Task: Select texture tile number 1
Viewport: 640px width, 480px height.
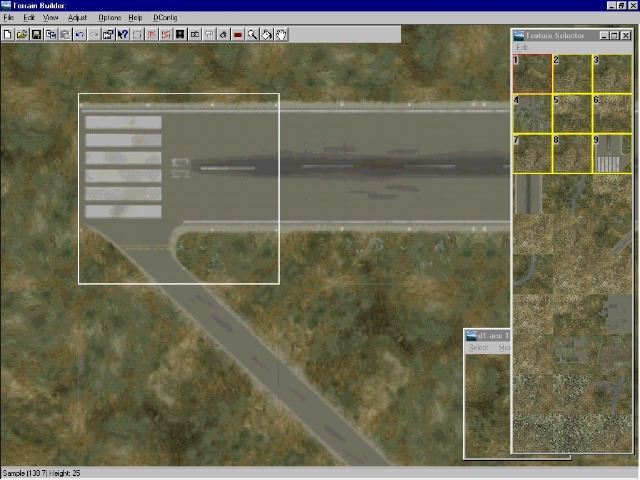Action: pos(532,73)
